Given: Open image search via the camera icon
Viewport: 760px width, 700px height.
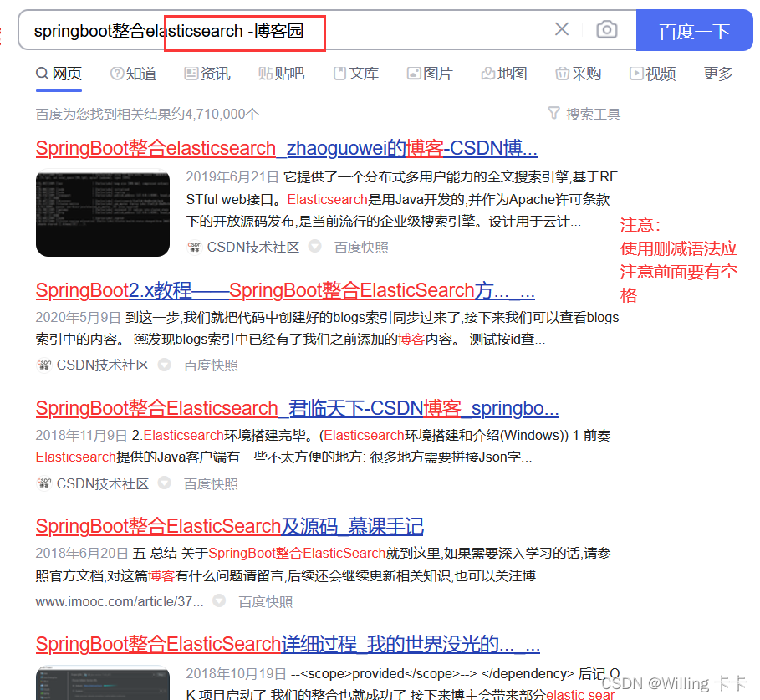Looking at the screenshot, I should [606, 29].
